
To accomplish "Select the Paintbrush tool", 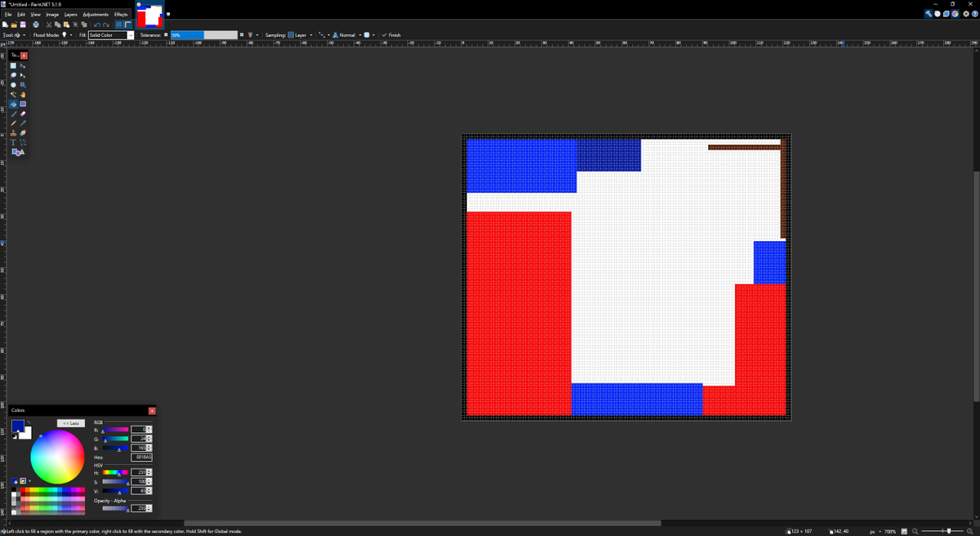I will click(x=13, y=114).
